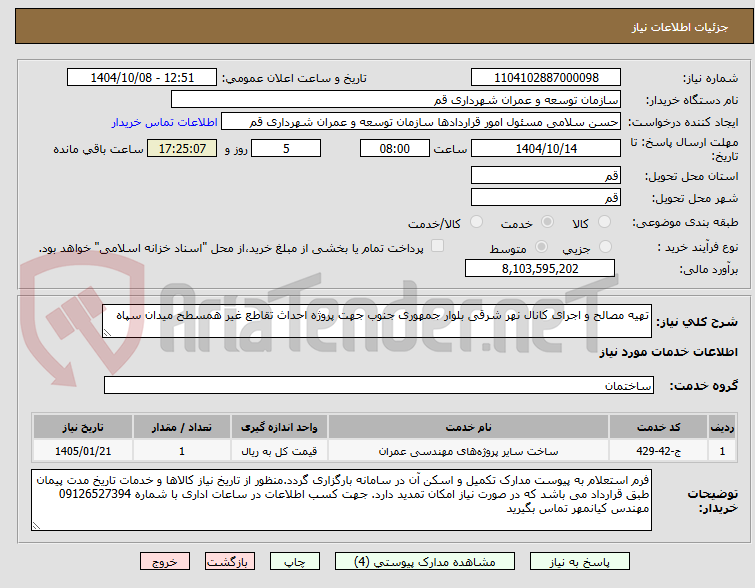Click the 'تعداد / مقدار' column header
The image size is (755, 588).
click(182, 427)
